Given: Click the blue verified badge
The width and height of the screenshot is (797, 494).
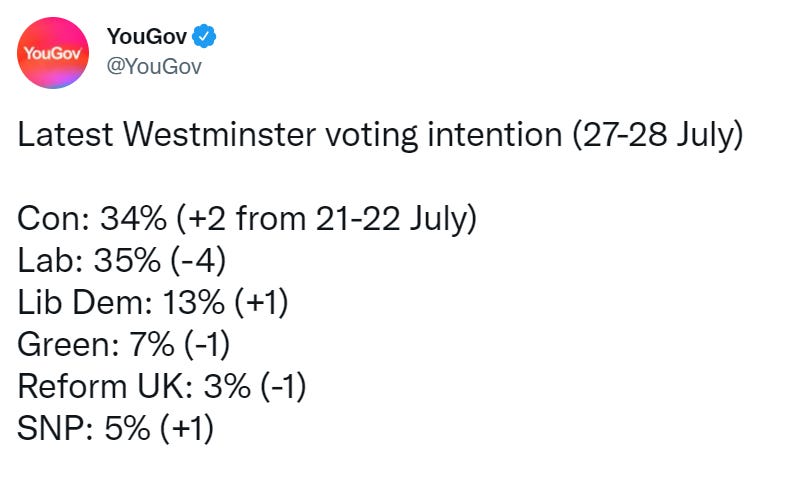Looking at the screenshot, I should 204,37.
